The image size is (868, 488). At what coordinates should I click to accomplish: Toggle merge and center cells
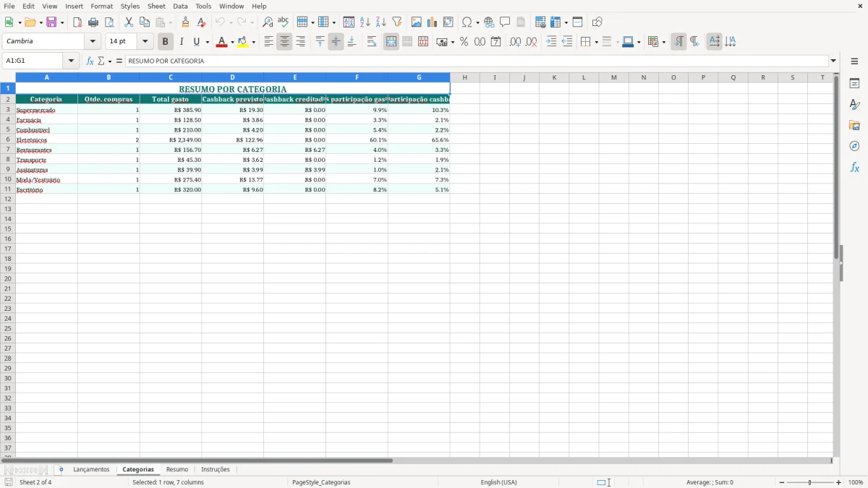pyautogui.click(x=391, y=42)
